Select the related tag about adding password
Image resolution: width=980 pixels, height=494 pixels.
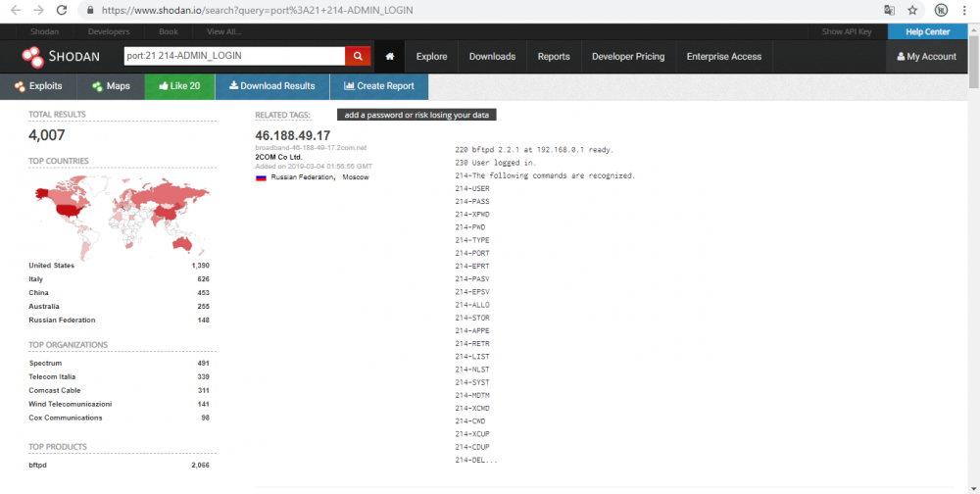click(x=416, y=115)
